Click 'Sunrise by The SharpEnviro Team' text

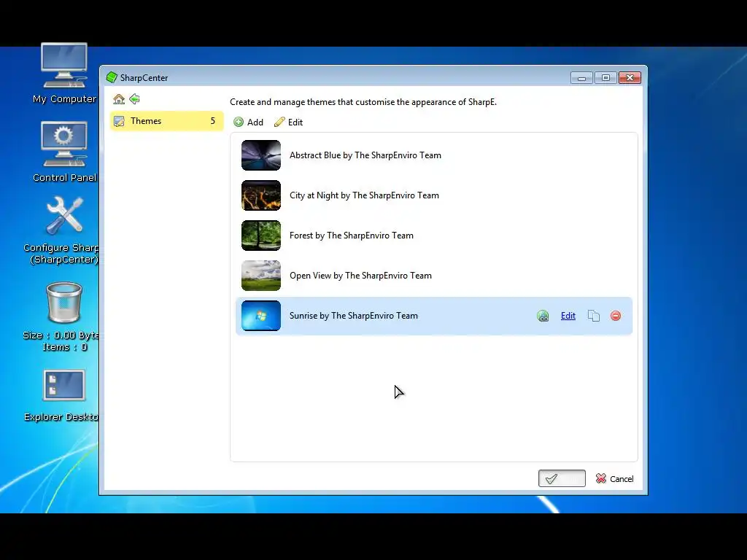tap(354, 316)
